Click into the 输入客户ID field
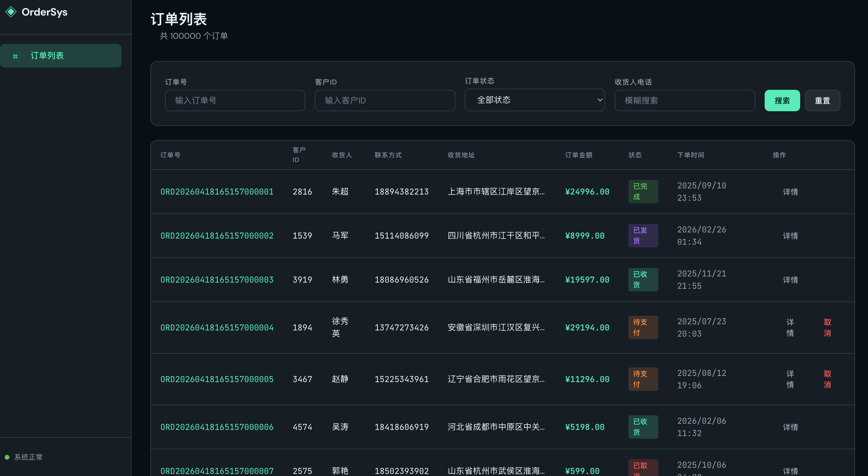Screen dimensions: 868x476 (384, 100)
